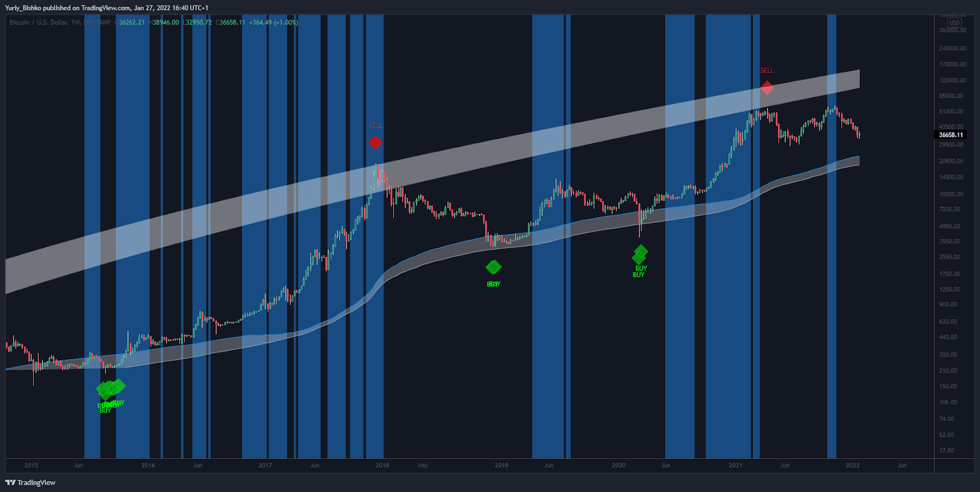Click the BUY text label below the 2019 diamond

coord(494,284)
